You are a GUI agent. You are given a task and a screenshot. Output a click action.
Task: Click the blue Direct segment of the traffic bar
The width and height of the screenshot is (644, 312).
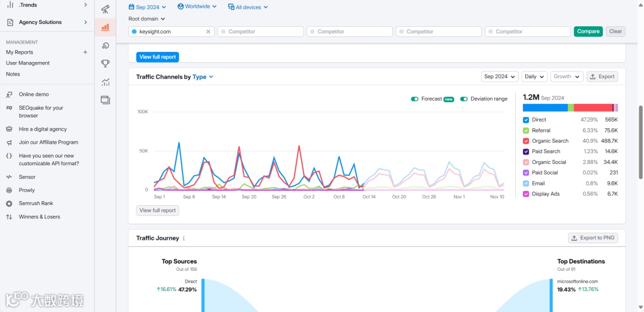coord(545,108)
